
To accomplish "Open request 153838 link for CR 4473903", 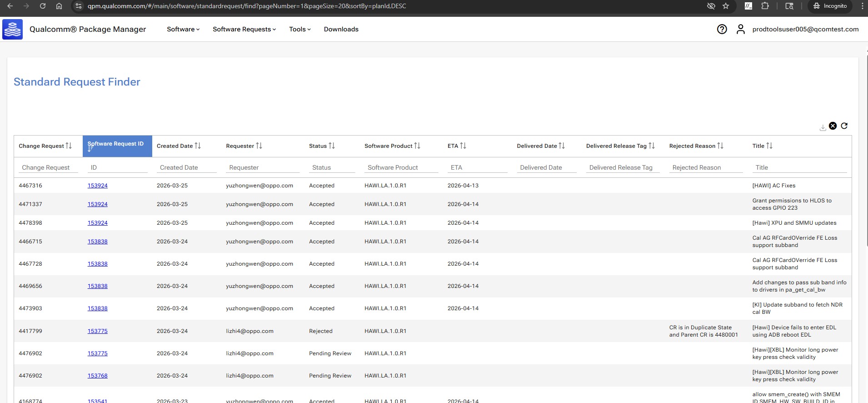I will click(98, 308).
